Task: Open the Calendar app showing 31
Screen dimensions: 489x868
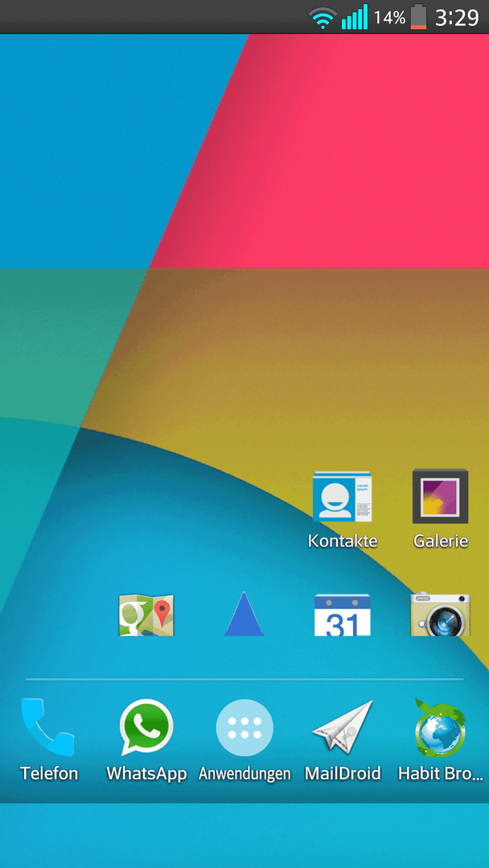Action: click(343, 615)
